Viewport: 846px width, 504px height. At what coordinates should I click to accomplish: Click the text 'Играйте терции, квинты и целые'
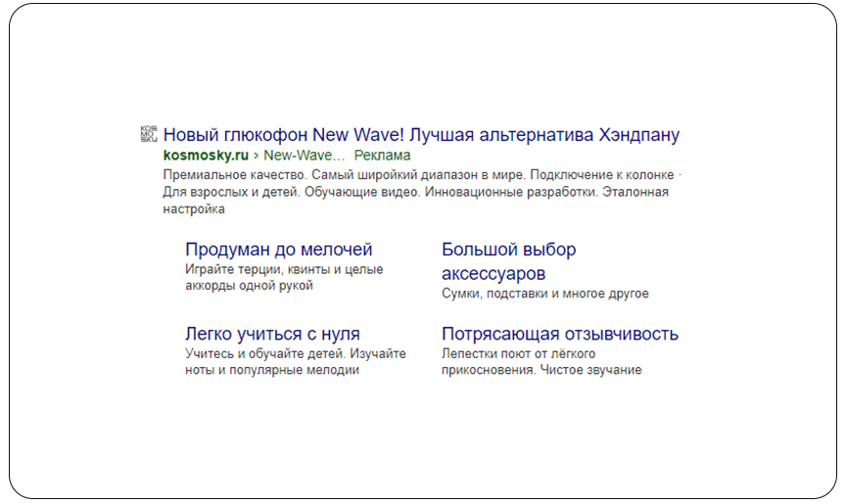284,269
